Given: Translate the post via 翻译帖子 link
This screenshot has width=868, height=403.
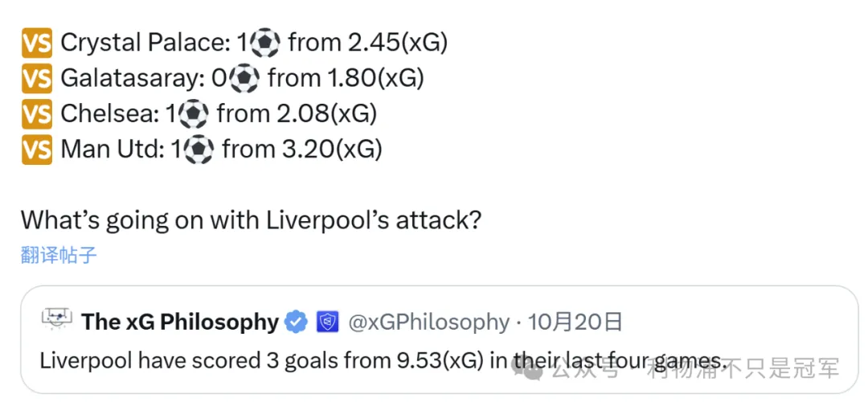Looking at the screenshot, I should point(59,256).
